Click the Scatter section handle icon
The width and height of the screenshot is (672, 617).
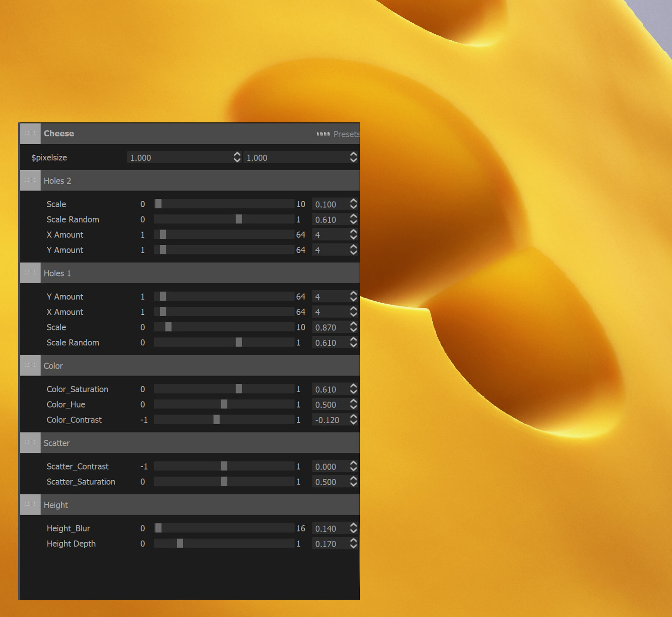[x=30, y=443]
